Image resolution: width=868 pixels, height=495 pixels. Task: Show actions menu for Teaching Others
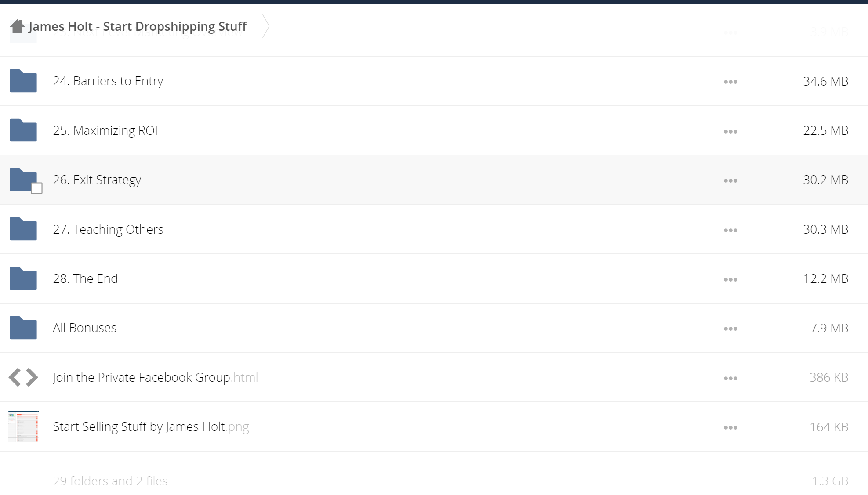tap(730, 230)
